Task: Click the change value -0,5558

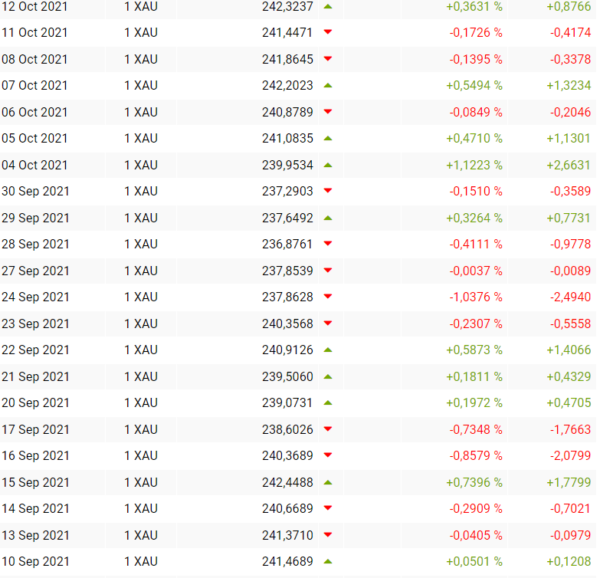Action: click(x=570, y=324)
